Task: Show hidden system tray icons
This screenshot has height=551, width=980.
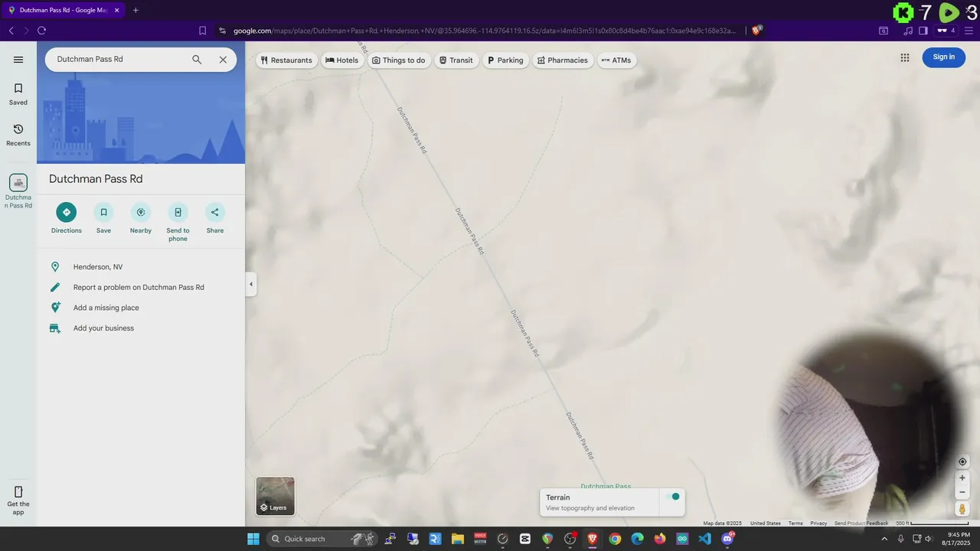Action: (x=884, y=539)
